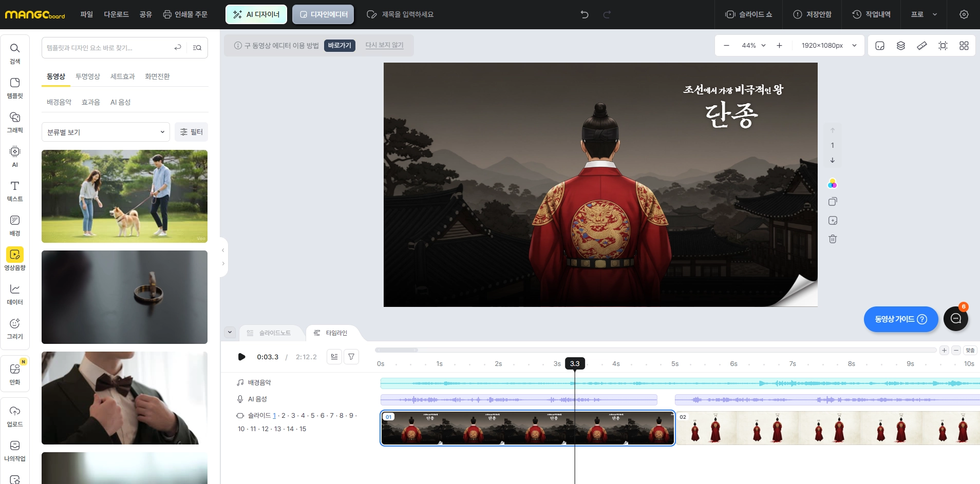The width and height of the screenshot is (980, 484).
Task: Add new slide with plus-square icon
Action: tap(833, 220)
